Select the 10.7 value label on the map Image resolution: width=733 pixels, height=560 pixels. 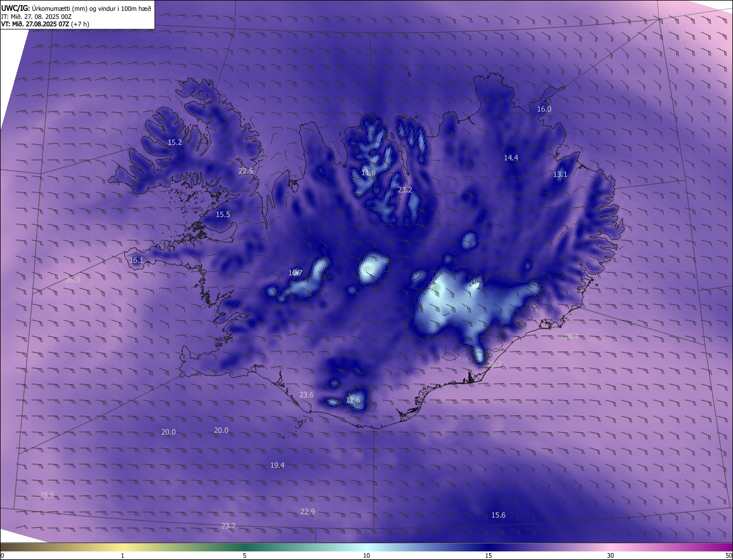coord(295,273)
